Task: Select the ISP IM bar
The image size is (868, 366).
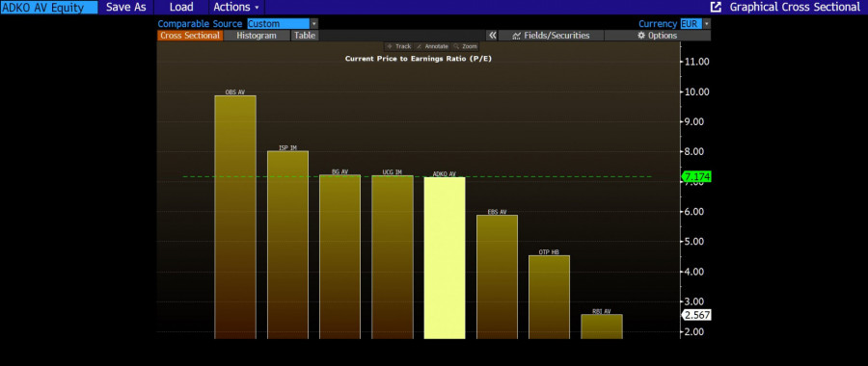Action: click(287, 245)
